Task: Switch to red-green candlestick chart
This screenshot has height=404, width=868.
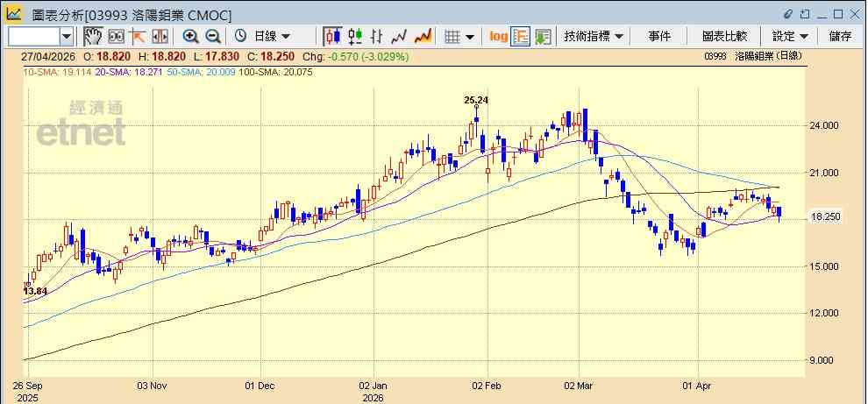Action: coord(355,37)
